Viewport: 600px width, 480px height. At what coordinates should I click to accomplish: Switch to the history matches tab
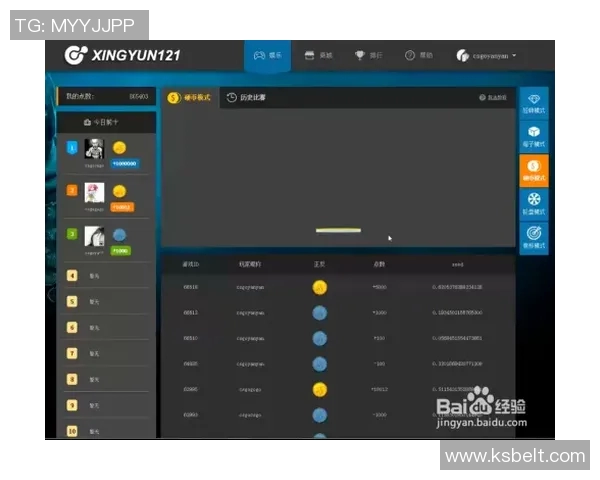click(x=247, y=98)
